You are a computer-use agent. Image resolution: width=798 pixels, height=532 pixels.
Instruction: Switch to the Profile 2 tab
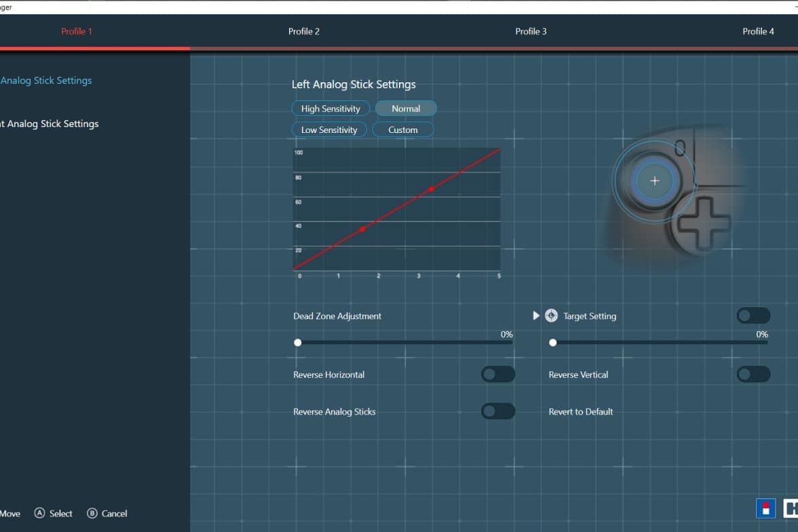point(303,31)
